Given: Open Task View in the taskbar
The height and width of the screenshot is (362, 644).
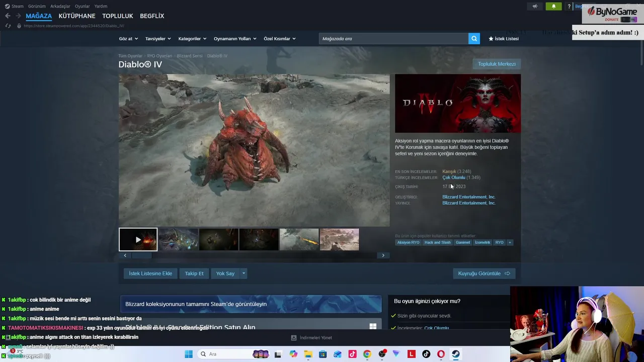Looking at the screenshot, I should click(x=278, y=354).
